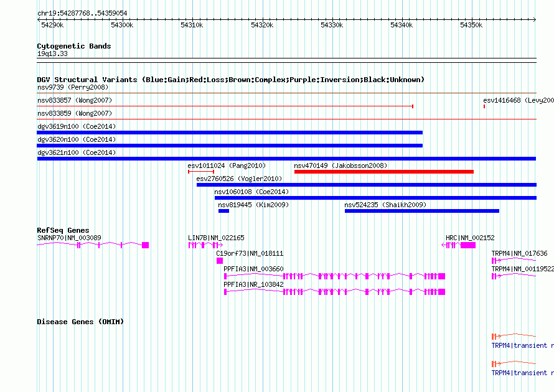The image size is (554, 392).
Task: Click the HRC gene structure glyph
Action: coord(459,245)
